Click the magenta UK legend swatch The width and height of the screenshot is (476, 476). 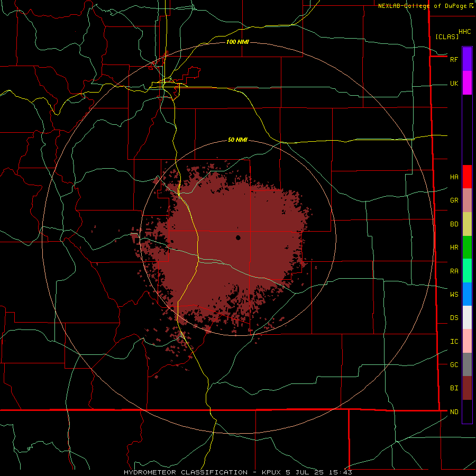pos(467,83)
